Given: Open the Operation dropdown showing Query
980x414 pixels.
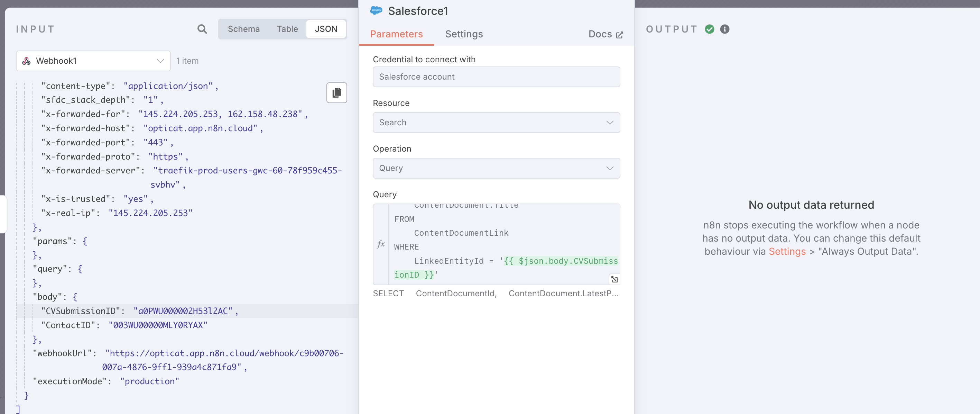Looking at the screenshot, I should coord(496,168).
